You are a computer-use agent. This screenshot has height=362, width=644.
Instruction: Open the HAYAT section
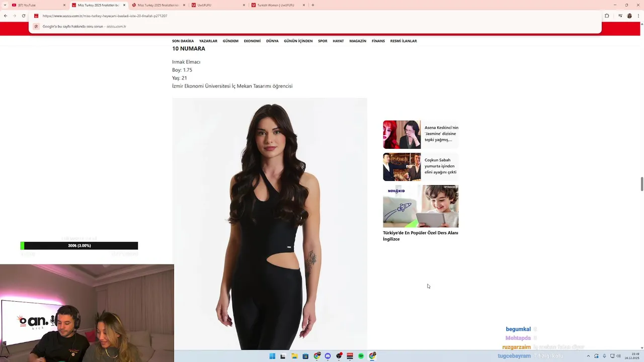point(338,41)
